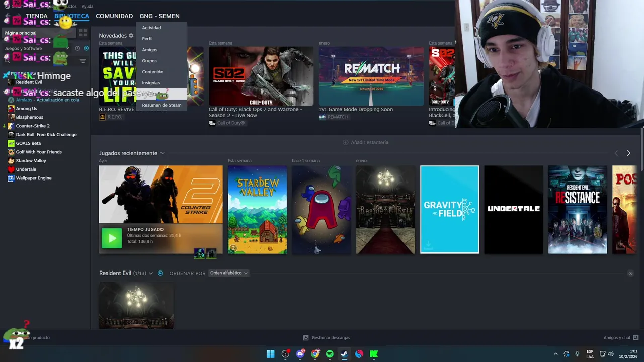Click Dark Roll soccer ball icon
Viewport: 644px width, 362px height.
point(11,134)
